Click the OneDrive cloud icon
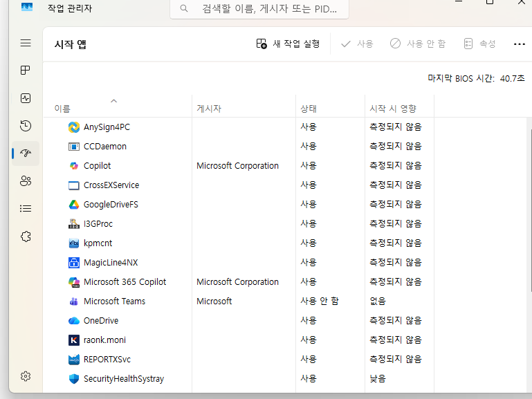The height and width of the screenshot is (399, 532). [x=74, y=321]
